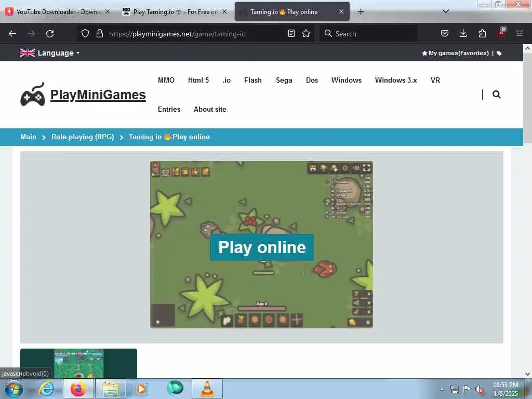Click the URL address field

(195, 34)
